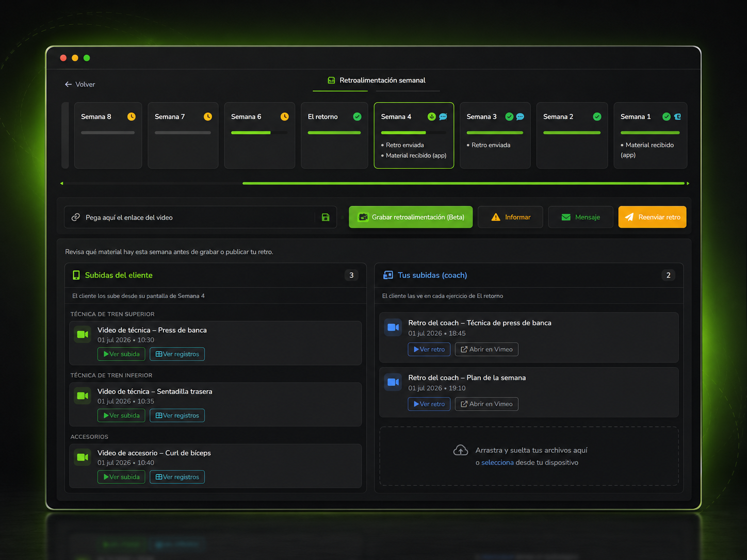Click the clock status icon on Semana 8

coord(132,117)
